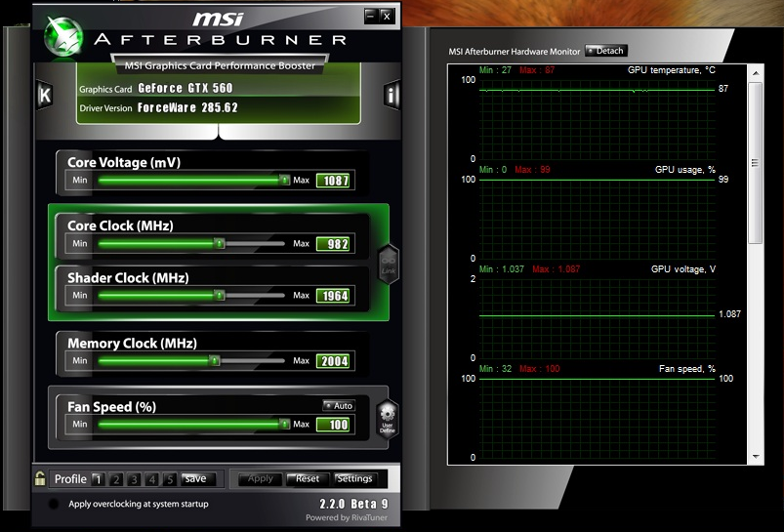
Task: Click the Core Clock slider handle
Action: tap(219, 243)
